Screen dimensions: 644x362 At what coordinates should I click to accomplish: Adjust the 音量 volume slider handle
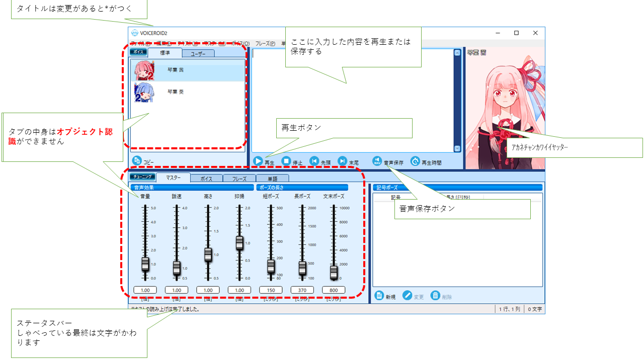[x=146, y=263]
